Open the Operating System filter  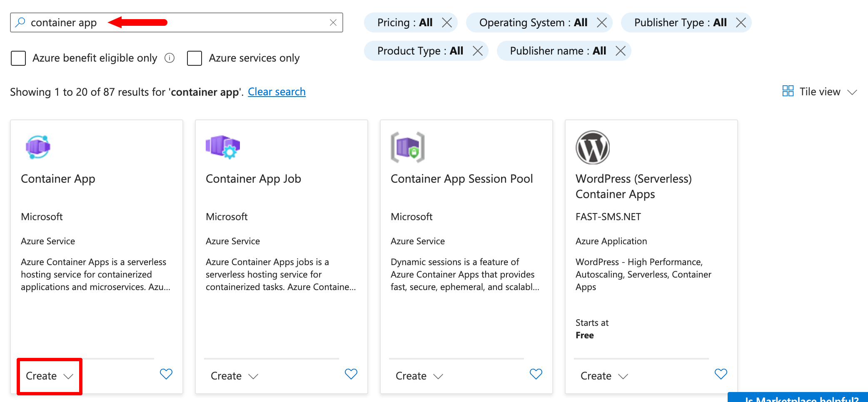pos(533,22)
